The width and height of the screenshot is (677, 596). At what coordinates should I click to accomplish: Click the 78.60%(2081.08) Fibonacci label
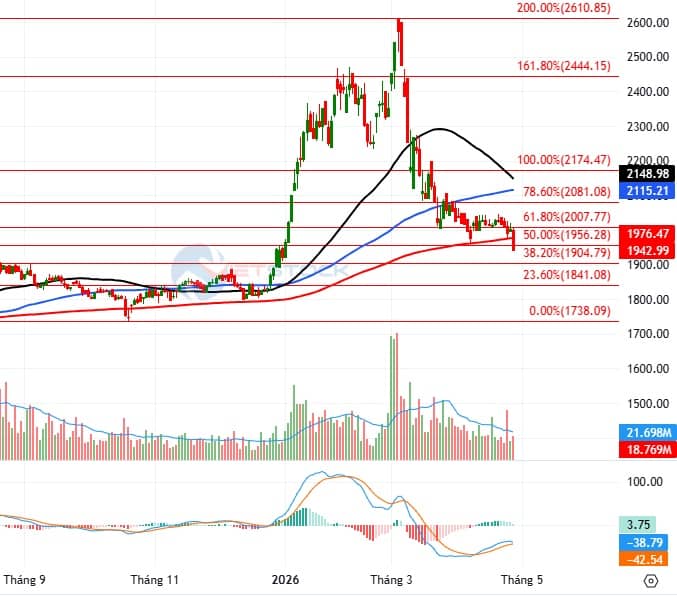pos(566,191)
